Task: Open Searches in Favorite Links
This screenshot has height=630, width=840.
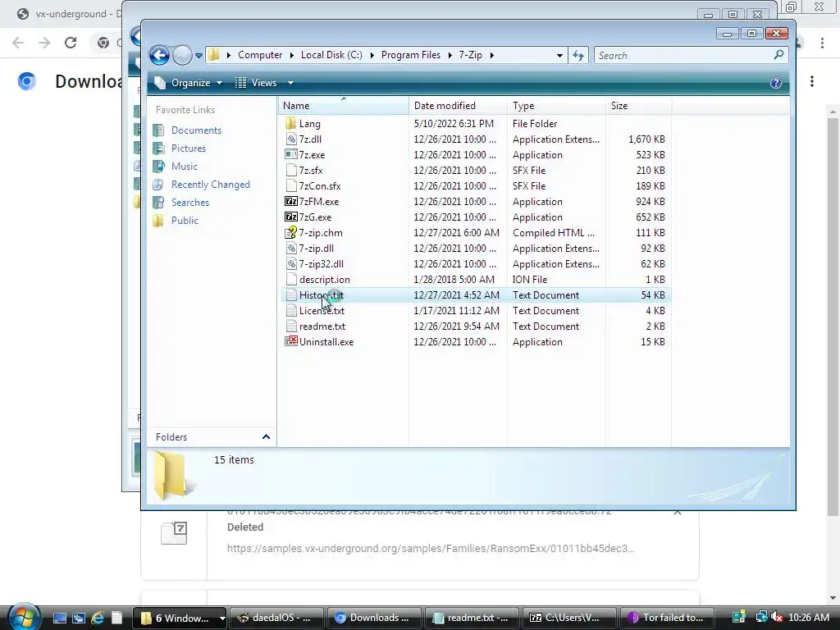Action: (x=190, y=203)
